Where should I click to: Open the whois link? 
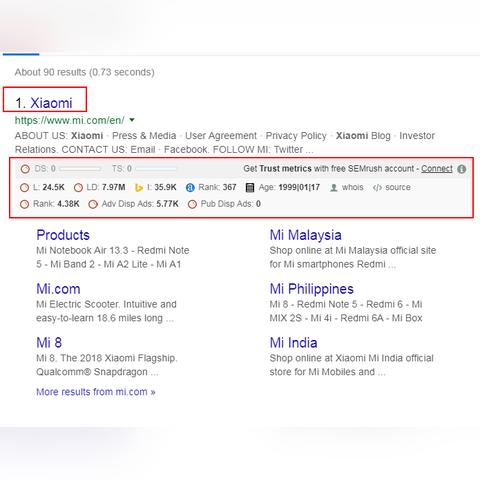click(x=352, y=187)
